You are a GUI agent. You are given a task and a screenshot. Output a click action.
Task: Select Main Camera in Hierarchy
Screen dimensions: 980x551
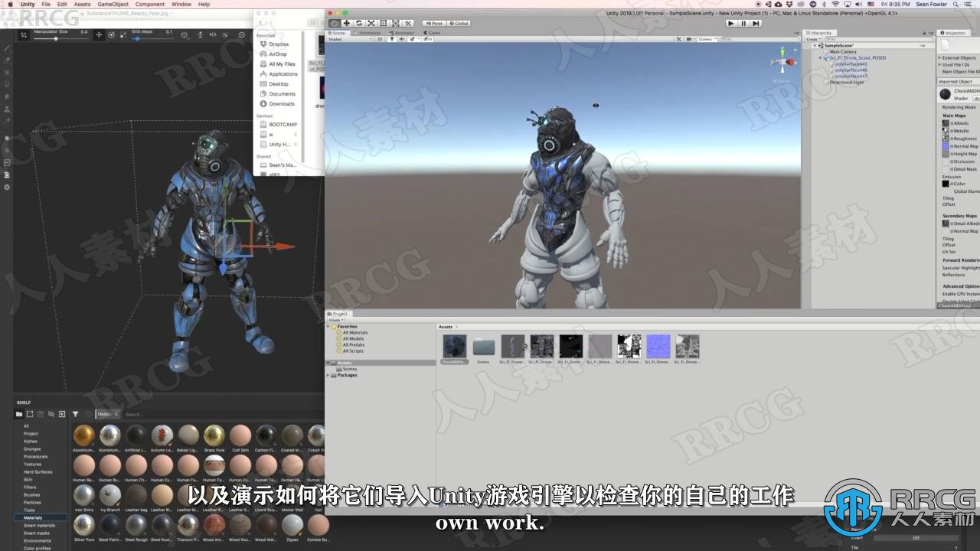pos(842,51)
